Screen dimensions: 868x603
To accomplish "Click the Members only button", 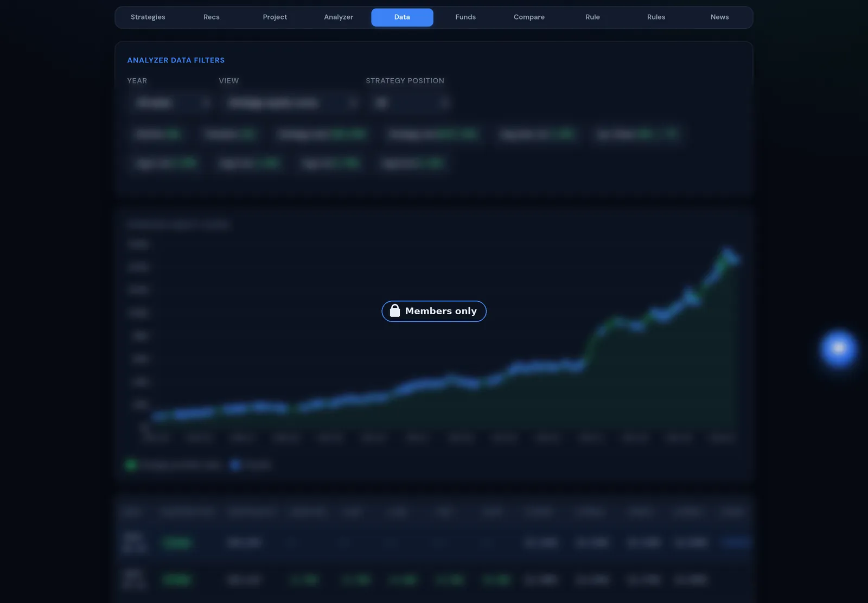I will click(434, 311).
